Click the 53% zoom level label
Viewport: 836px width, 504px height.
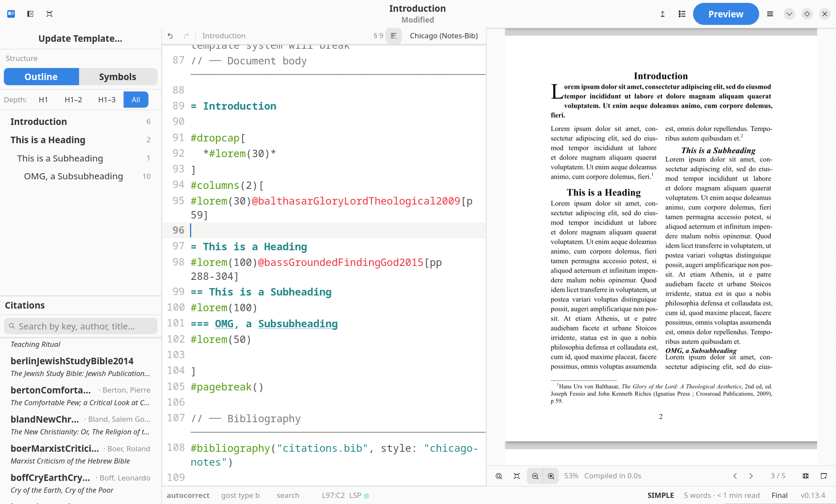tap(571, 476)
